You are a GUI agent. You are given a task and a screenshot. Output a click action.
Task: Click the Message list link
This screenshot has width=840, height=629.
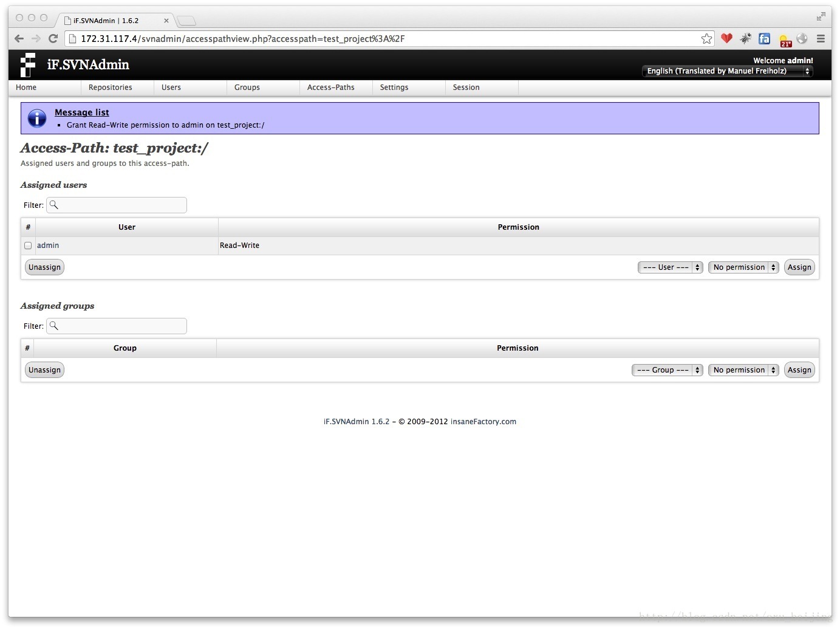pyautogui.click(x=82, y=112)
